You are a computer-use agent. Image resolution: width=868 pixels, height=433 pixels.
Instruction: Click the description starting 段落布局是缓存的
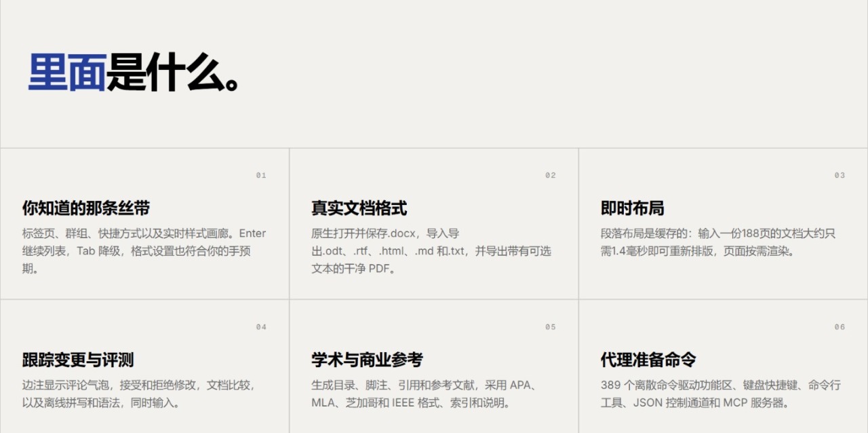coord(718,242)
